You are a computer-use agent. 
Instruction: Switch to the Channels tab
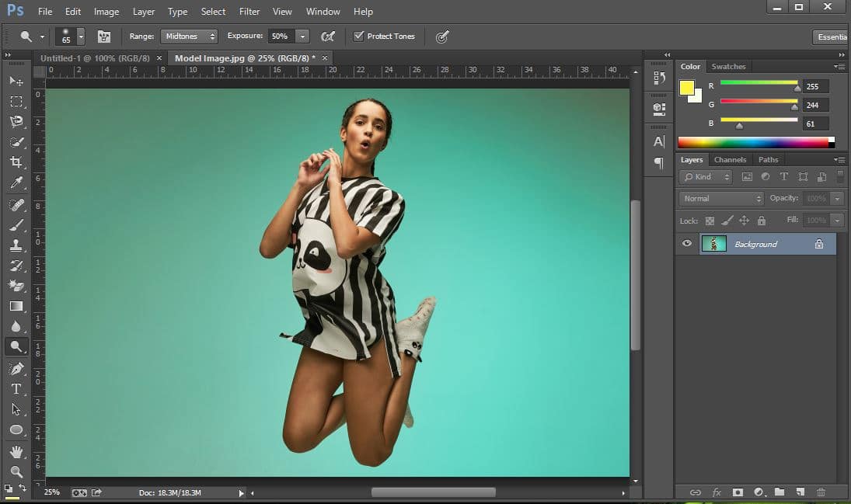click(730, 159)
